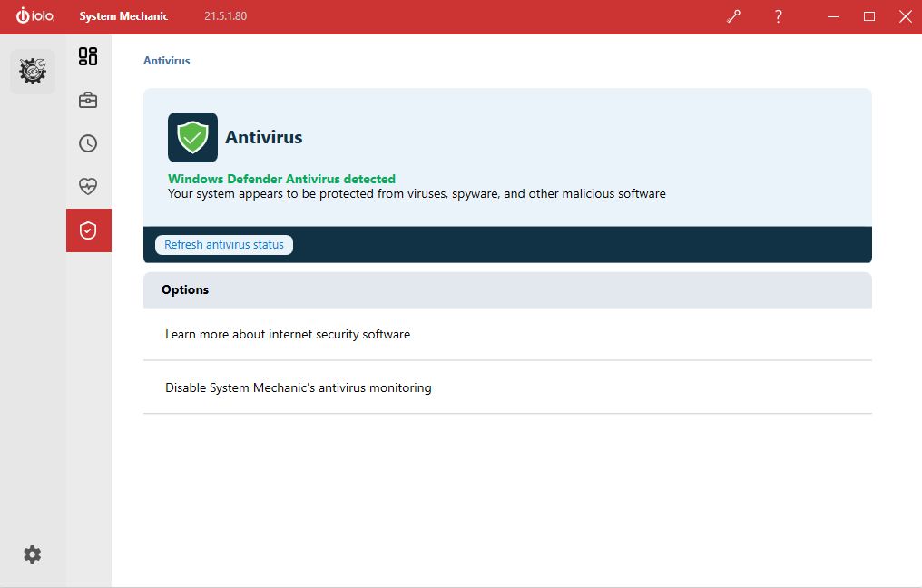922x588 pixels.
Task: Click the green shield Antivirus icon
Action: point(193,138)
